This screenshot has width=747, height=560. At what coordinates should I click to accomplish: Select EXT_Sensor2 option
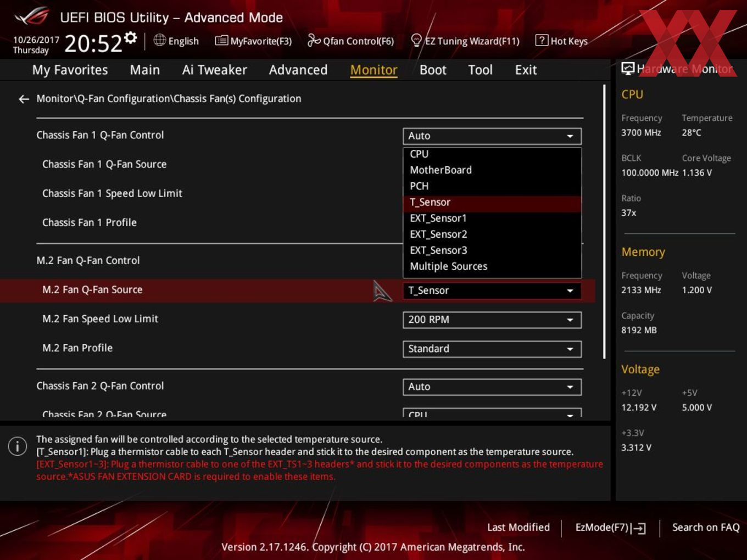pos(492,234)
